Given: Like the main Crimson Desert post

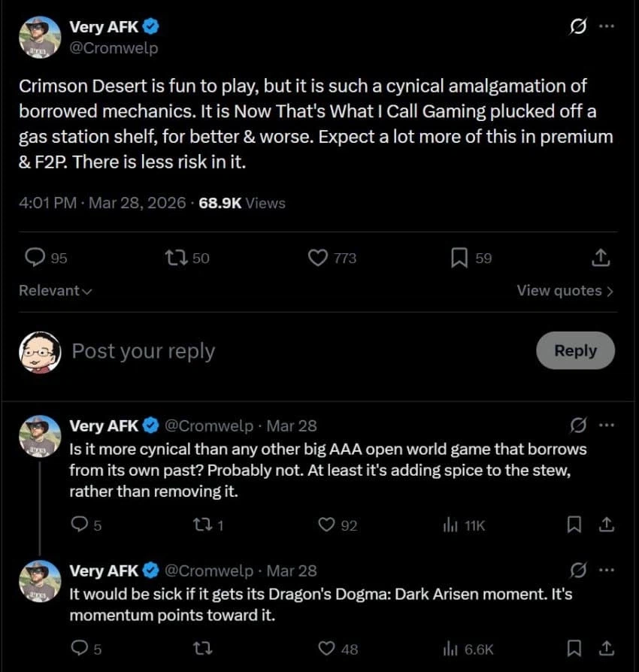Looking at the screenshot, I should (319, 258).
